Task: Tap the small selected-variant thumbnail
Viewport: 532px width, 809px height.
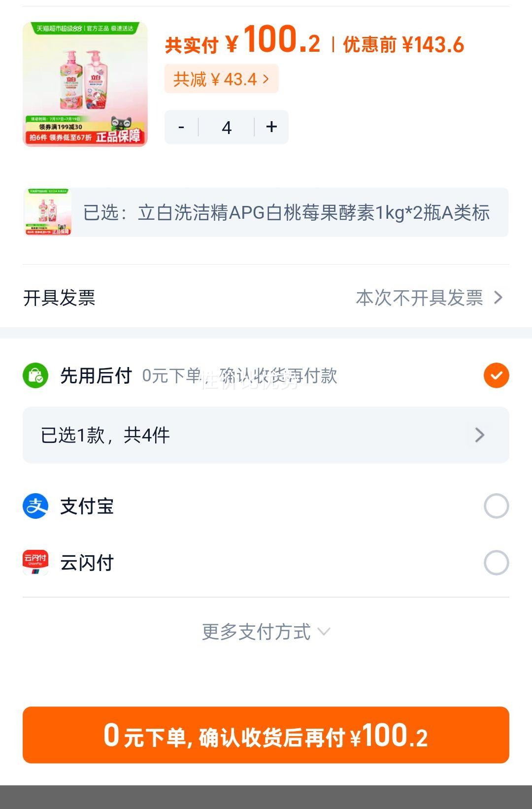Action: click(x=48, y=212)
